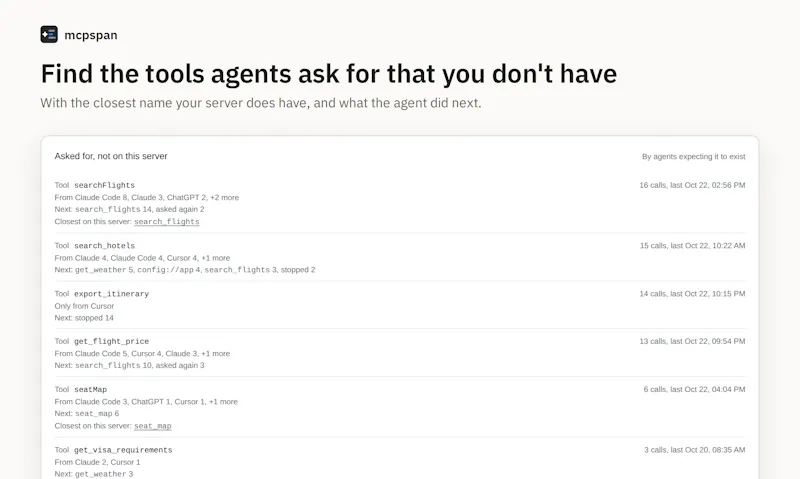Click "By agents expecting it to exist" label
Image resolution: width=800 pixels, height=479 pixels.
[693, 157]
